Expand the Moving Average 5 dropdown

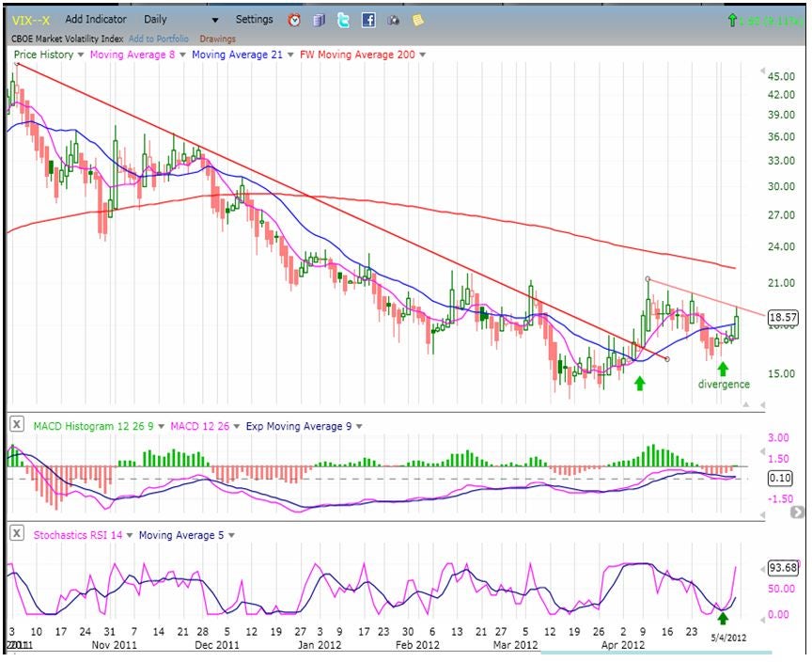pos(231,536)
